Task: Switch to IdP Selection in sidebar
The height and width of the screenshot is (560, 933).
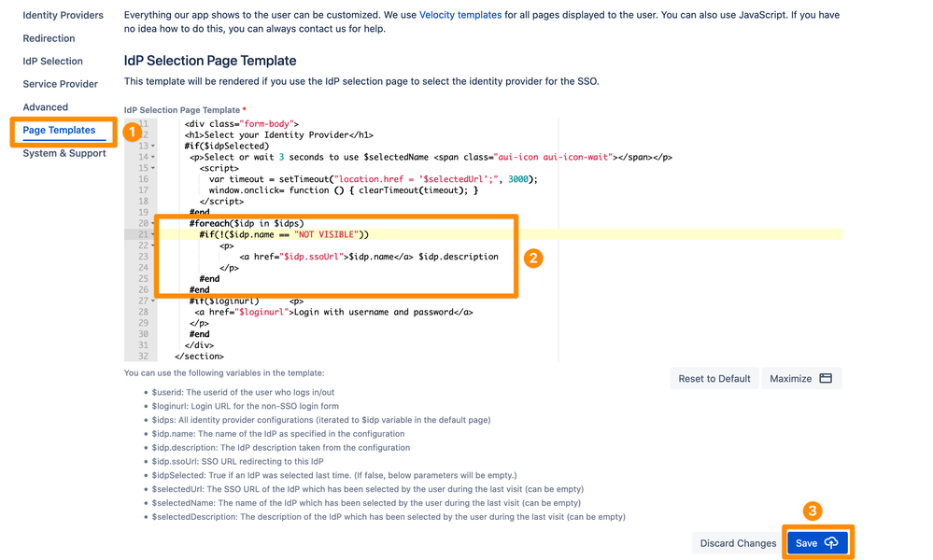Action: pyautogui.click(x=53, y=62)
